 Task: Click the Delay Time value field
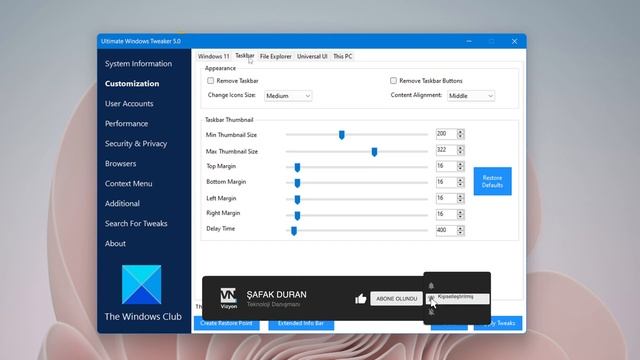pos(446,230)
